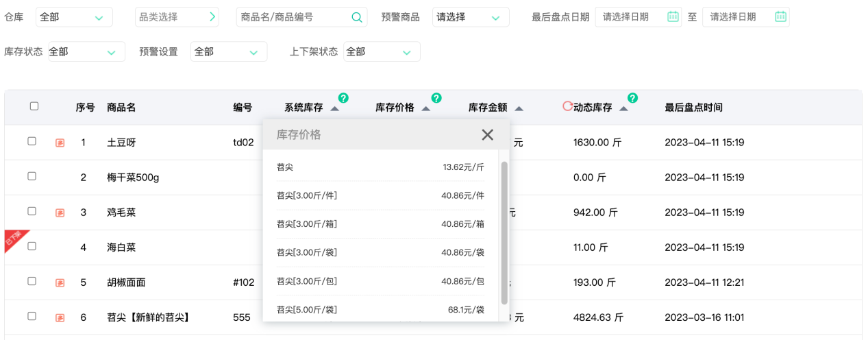Click help icon beside 系统库存 header

(343, 98)
